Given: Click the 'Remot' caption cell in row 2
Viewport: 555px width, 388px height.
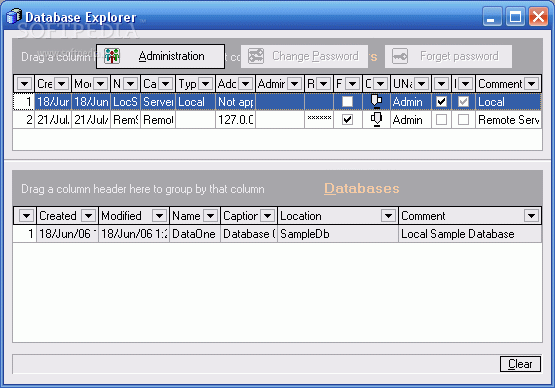Looking at the screenshot, I should pos(158,120).
